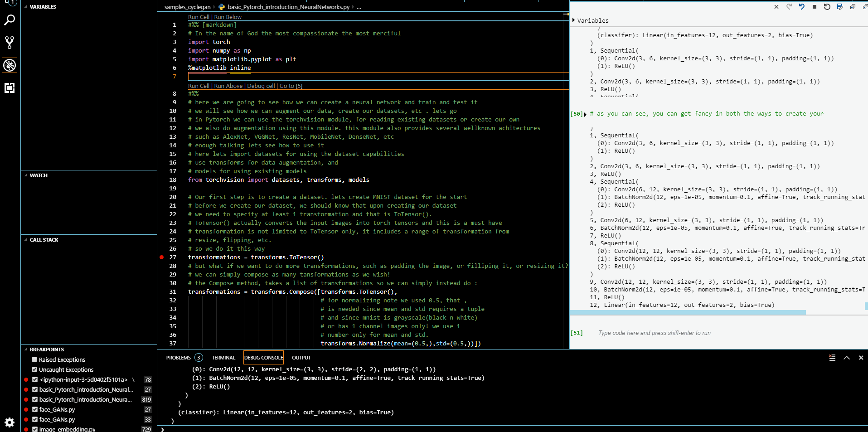Close the bottom panel
This screenshot has width=868, height=432.
point(861,358)
